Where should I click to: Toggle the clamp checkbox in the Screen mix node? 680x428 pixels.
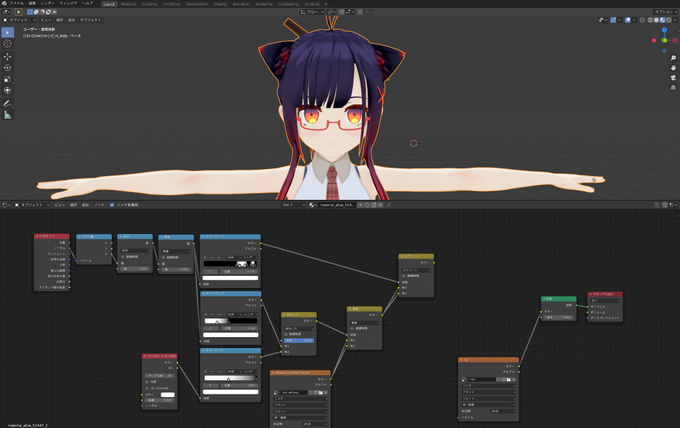click(x=404, y=276)
